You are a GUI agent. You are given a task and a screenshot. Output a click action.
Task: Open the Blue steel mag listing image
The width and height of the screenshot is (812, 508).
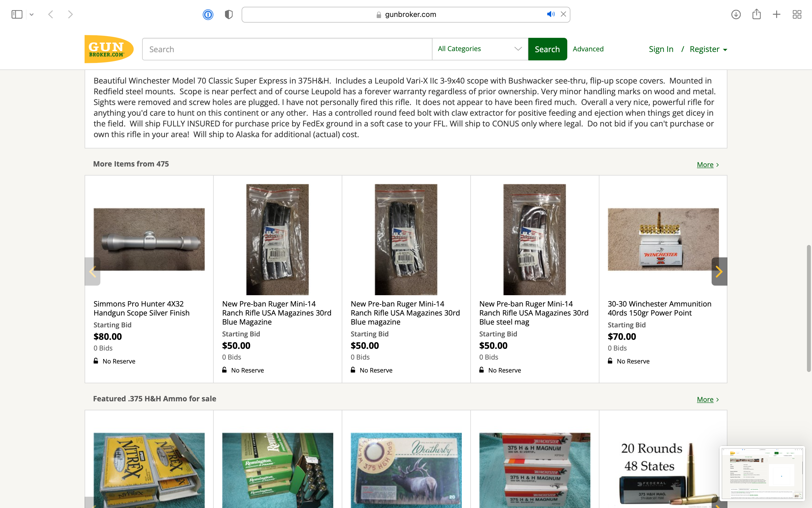click(x=535, y=239)
